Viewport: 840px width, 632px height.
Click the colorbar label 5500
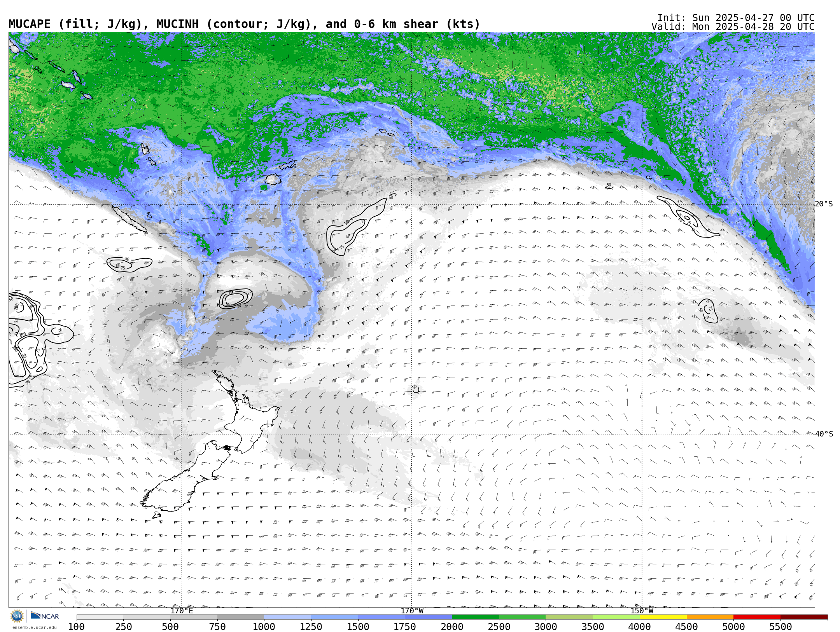tap(780, 627)
